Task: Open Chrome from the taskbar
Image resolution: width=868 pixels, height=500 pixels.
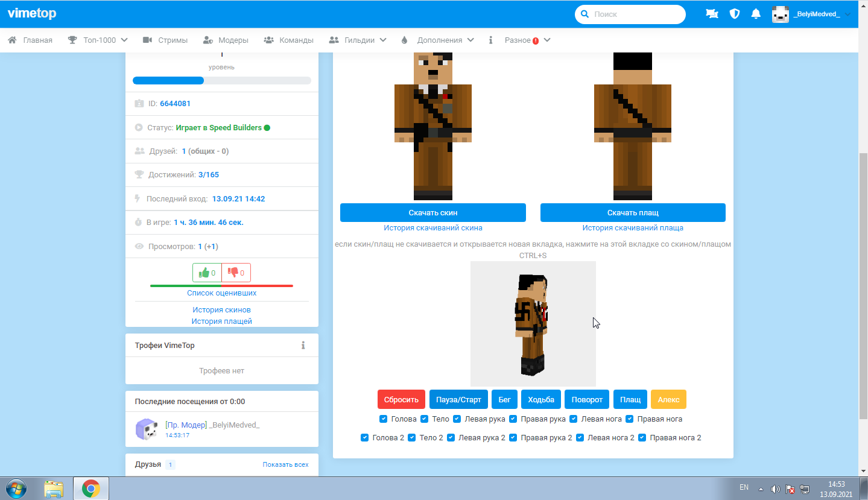Action: pyautogui.click(x=91, y=488)
